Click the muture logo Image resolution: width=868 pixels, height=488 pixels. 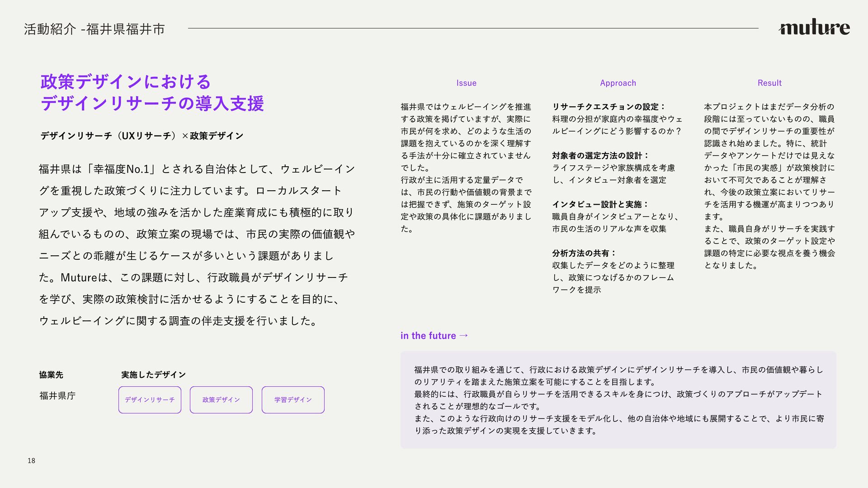pos(814,28)
